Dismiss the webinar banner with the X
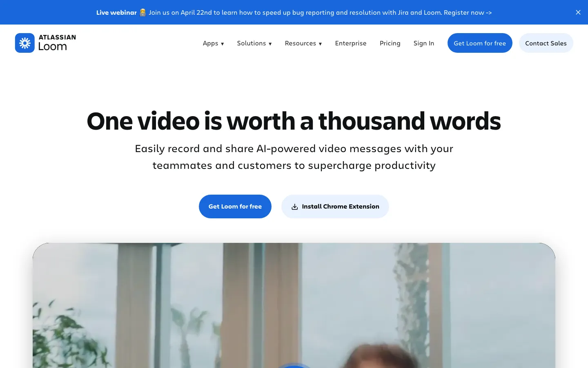Image resolution: width=588 pixels, height=368 pixels. pos(578,12)
